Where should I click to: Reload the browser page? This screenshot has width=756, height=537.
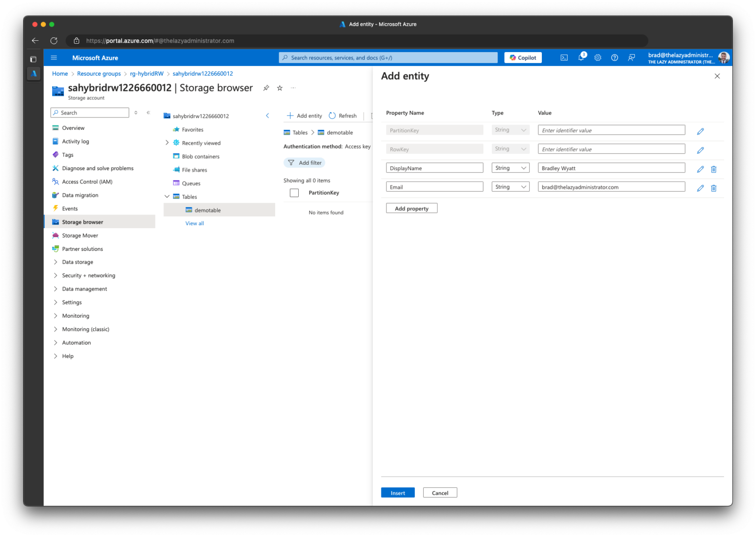54,41
